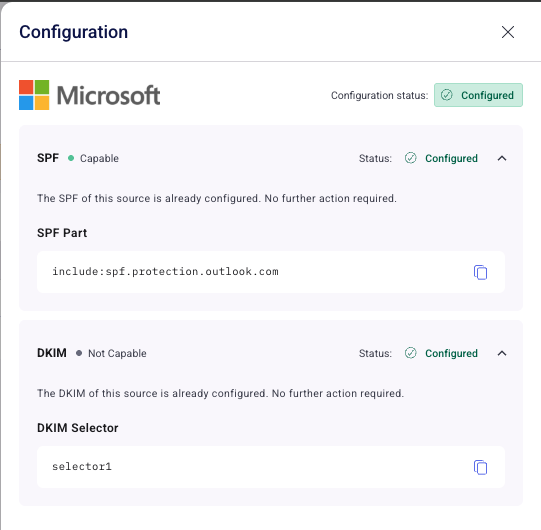The height and width of the screenshot is (530, 541).
Task: Click the Configured status badge at top
Action: [x=478, y=95]
